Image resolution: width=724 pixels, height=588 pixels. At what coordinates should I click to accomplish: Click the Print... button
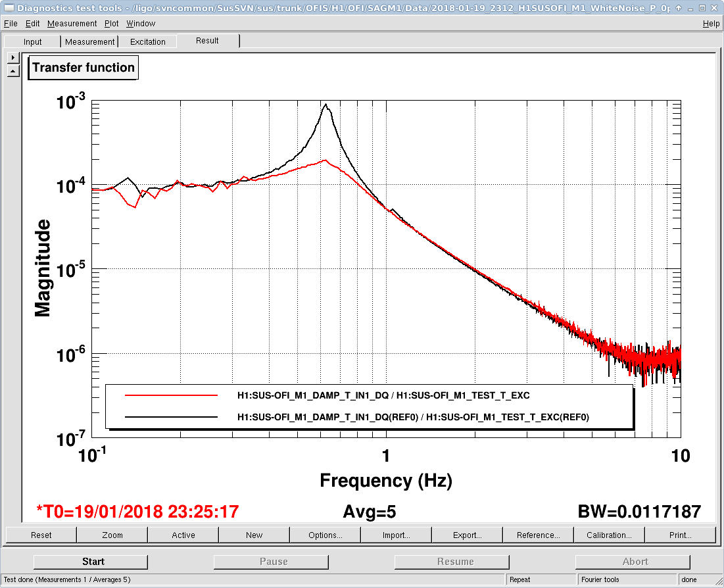(x=680, y=535)
